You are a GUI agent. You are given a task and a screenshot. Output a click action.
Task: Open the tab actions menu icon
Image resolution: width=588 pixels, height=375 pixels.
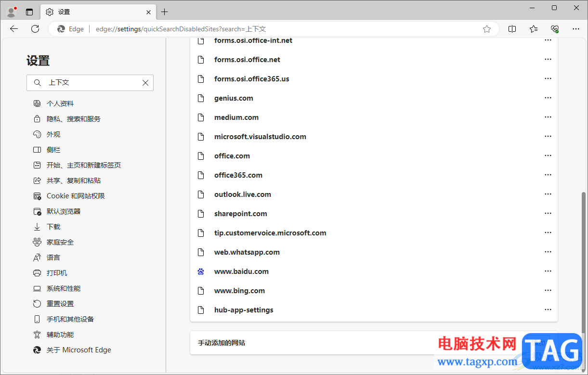click(29, 12)
